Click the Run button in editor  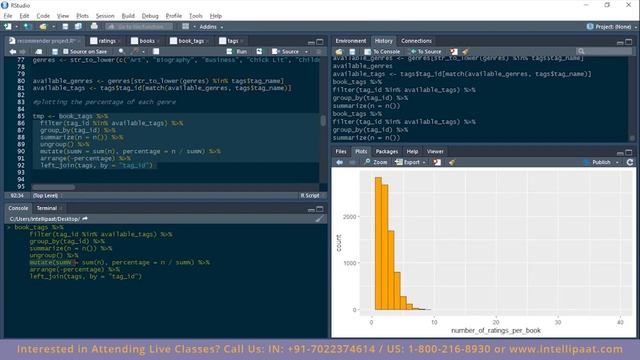coord(238,52)
